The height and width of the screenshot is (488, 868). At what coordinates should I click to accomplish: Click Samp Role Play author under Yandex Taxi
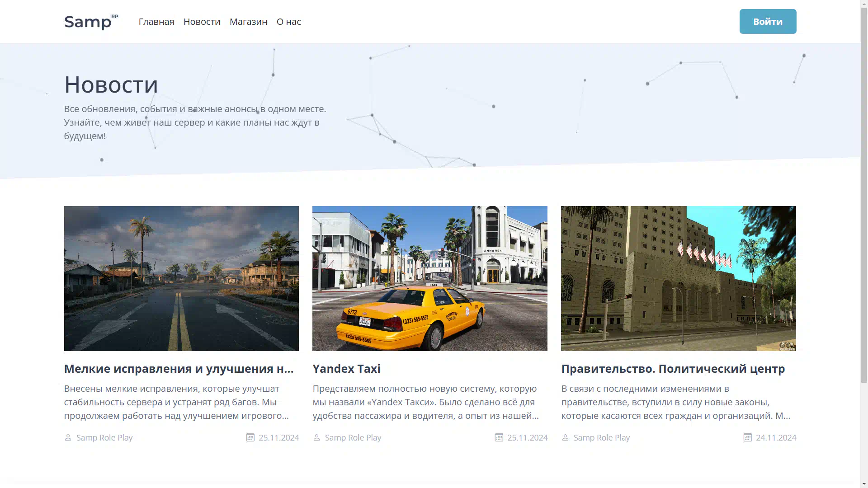353,437
